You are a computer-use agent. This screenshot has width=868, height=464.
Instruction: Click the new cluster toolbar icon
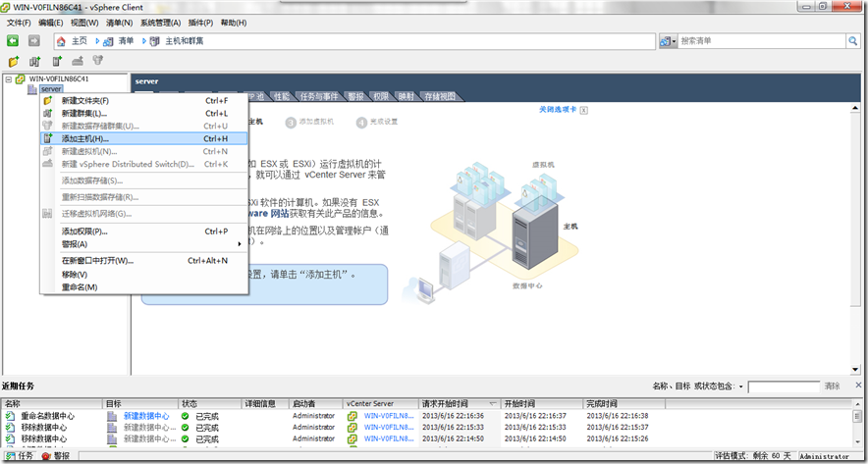tap(35, 61)
